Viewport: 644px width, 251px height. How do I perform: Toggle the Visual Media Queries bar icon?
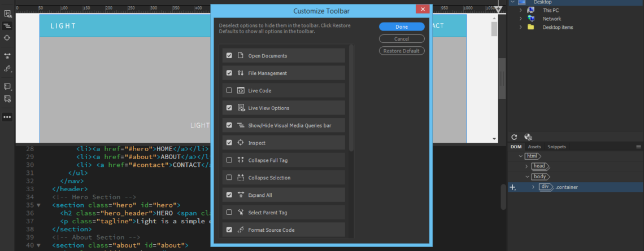tap(7, 26)
